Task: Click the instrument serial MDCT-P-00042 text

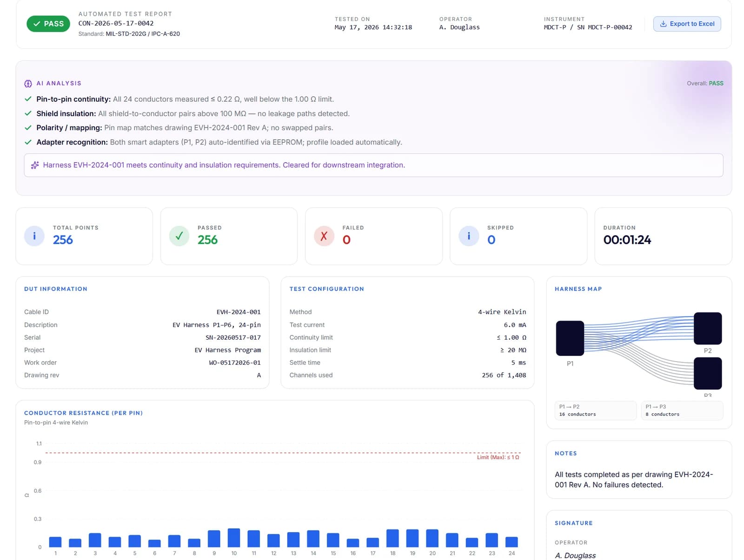Action: [610, 27]
